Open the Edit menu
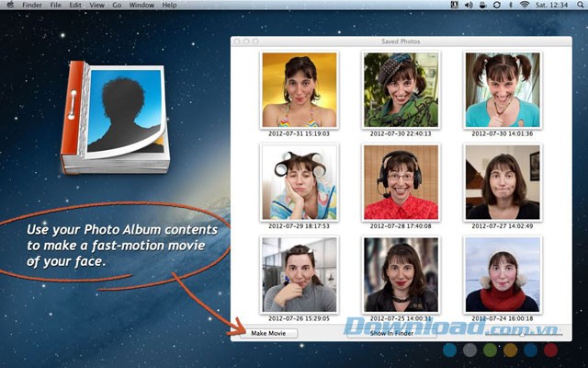 click(75, 5)
